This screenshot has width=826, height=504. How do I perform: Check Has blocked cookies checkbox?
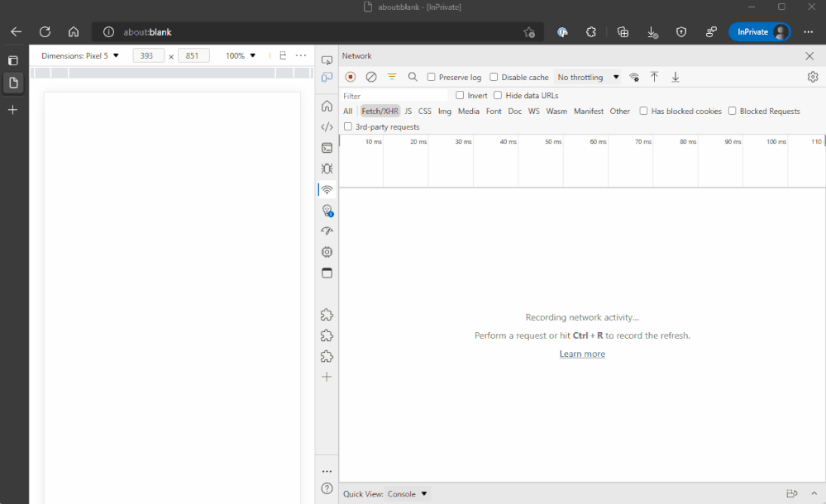(643, 111)
